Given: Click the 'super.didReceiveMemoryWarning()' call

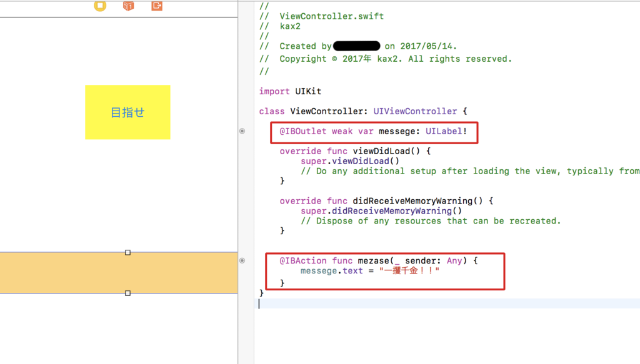Looking at the screenshot, I should [x=381, y=211].
